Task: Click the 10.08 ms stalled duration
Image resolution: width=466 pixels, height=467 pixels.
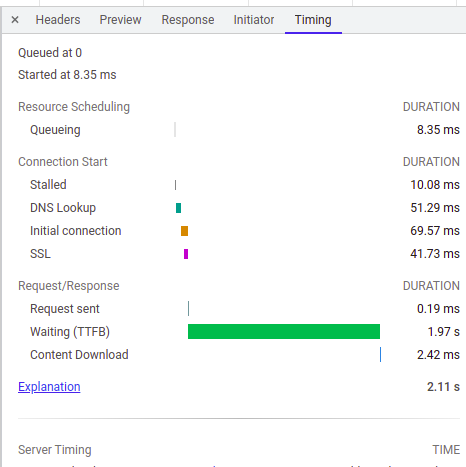Action: [435, 185]
